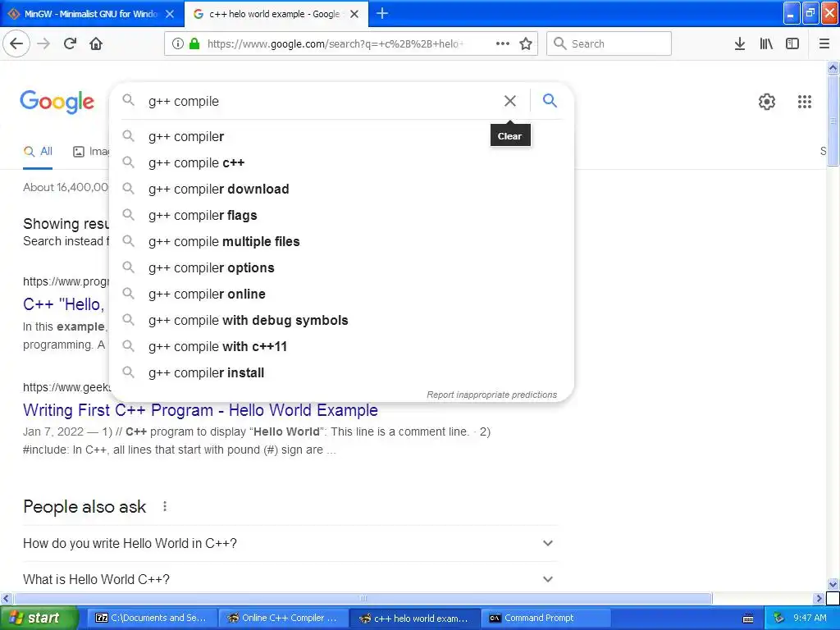Expand What is Hello World C++ question
Image resolution: width=840 pixels, height=630 pixels.
(x=290, y=579)
